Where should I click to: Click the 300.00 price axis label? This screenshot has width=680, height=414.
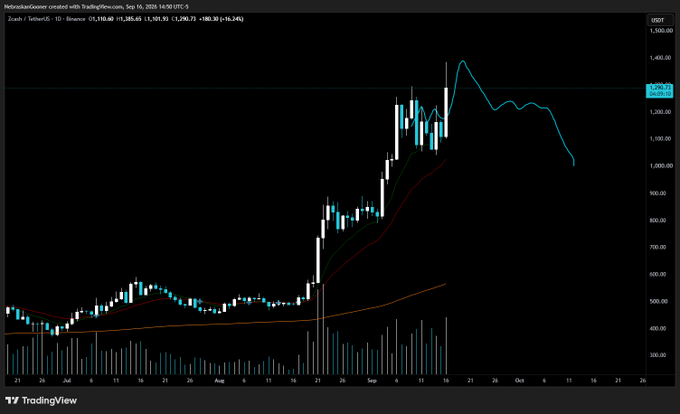[x=658, y=355]
